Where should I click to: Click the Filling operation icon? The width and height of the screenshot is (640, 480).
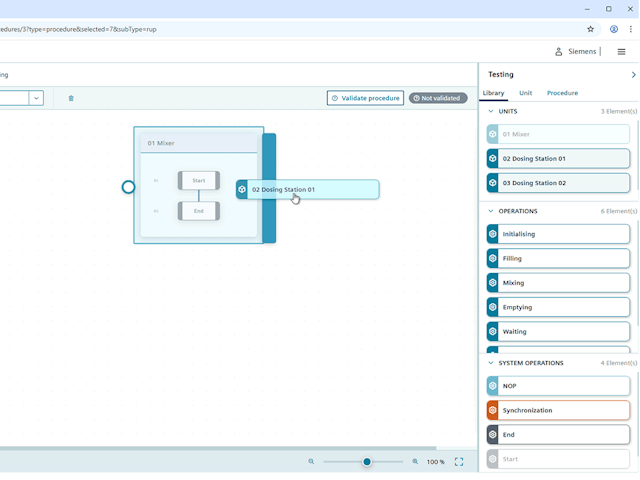click(493, 258)
